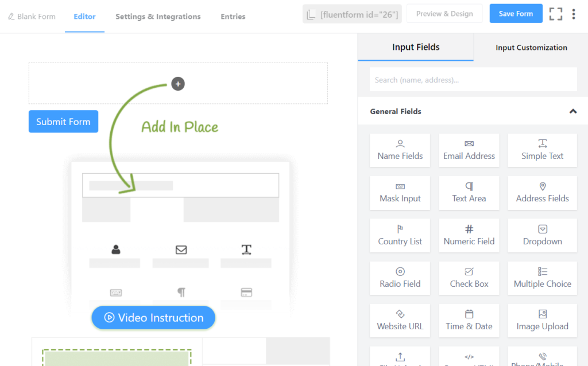Click the Blank Form title text
Screen dimensions: 588x366
tap(36, 17)
